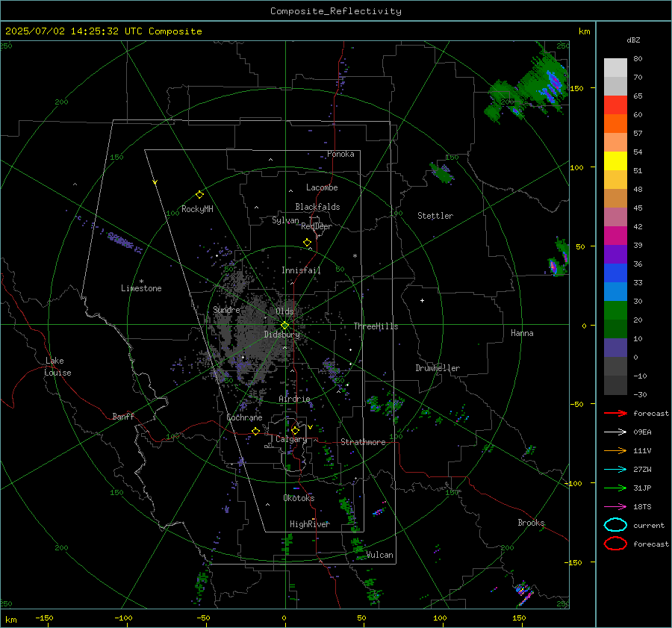Click the Hanna label
Screen dimensions: 672x628
pos(522,333)
